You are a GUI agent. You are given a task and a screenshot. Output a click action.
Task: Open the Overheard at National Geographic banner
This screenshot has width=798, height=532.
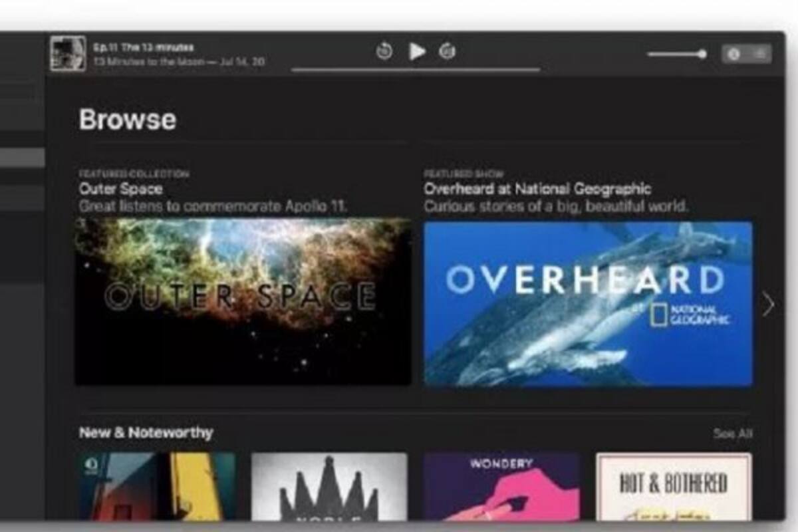[589, 303]
